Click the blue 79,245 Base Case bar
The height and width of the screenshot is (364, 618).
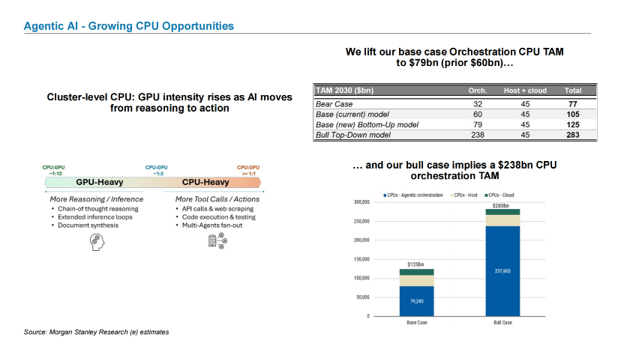click(416, 301)
